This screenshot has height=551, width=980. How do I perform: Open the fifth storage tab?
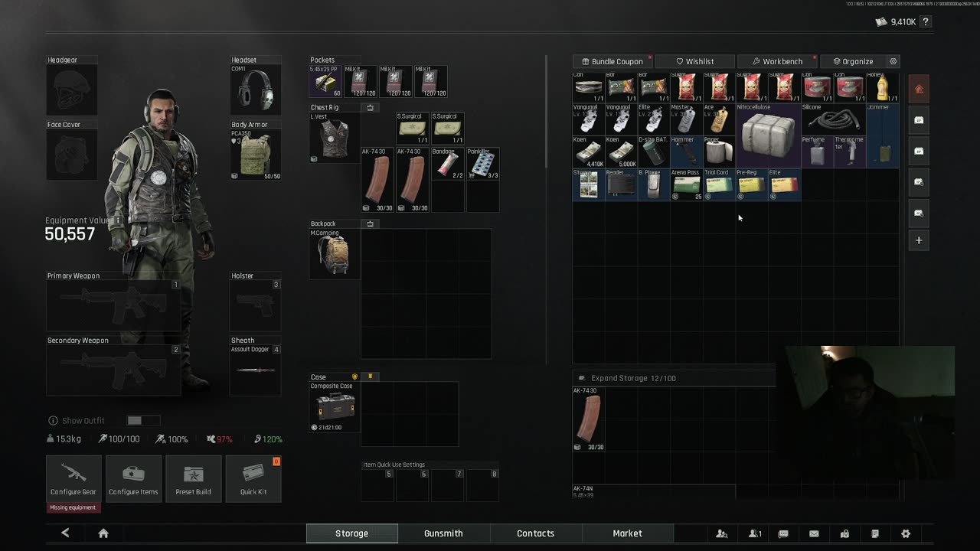pyautogui.click(x=919, y=213)
